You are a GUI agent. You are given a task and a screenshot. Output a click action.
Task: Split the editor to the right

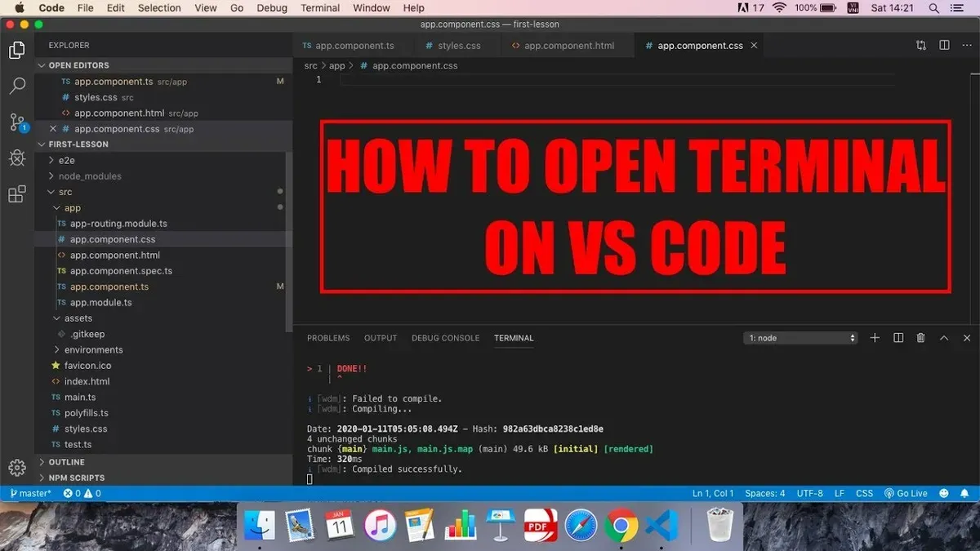coord(944,46)
